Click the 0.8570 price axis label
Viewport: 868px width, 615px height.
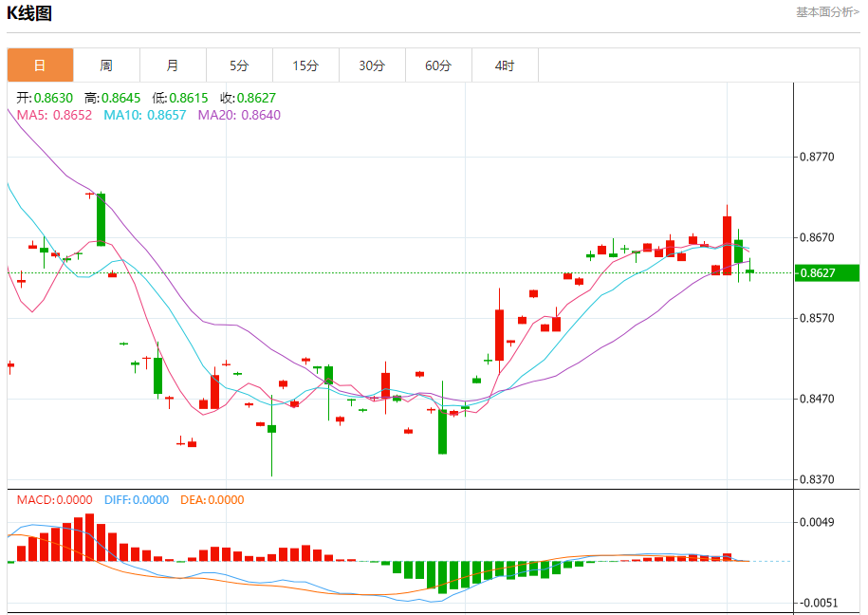(x=817, y=318)
